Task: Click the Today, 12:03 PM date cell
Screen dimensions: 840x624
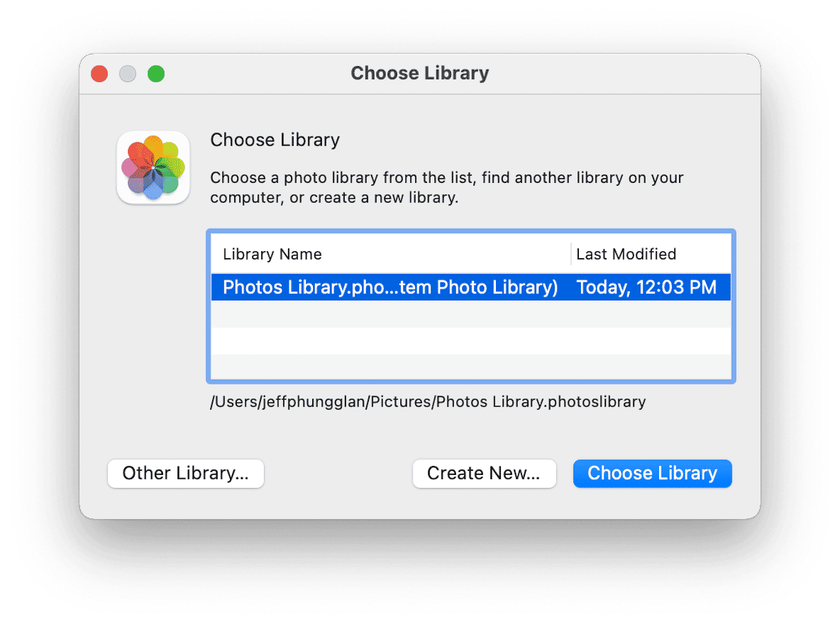Action: coord(646,287)
